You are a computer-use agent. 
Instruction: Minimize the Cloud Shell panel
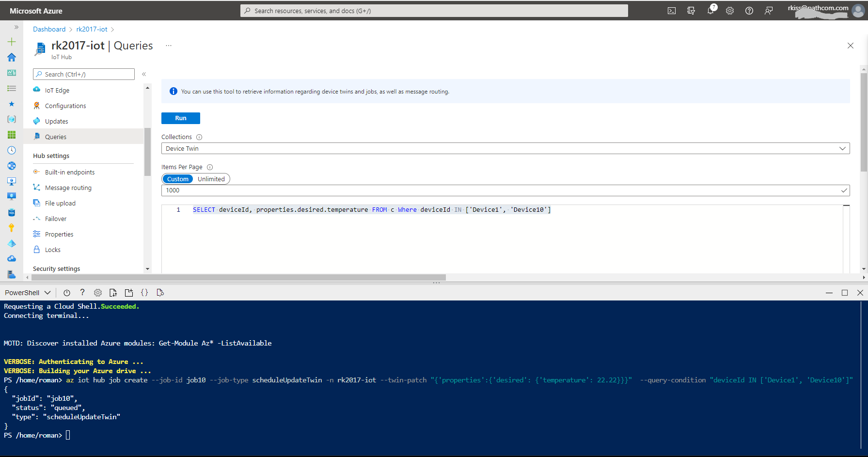point(829,293)
